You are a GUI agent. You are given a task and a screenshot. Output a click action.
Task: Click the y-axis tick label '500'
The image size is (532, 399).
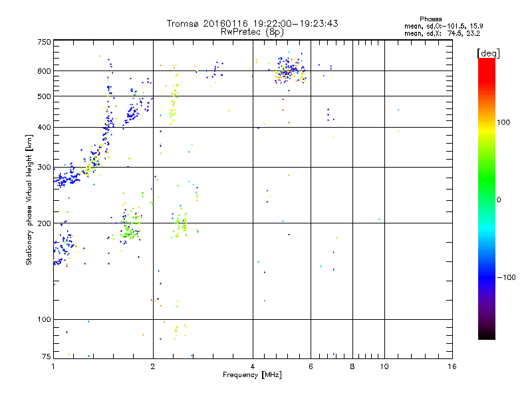[44, 96]
